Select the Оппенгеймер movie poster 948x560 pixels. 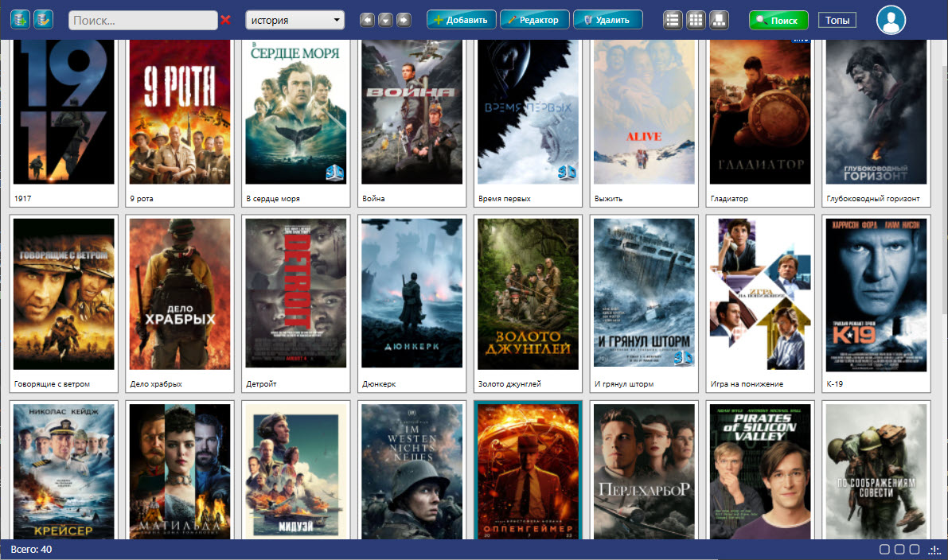tap(528, 472)
